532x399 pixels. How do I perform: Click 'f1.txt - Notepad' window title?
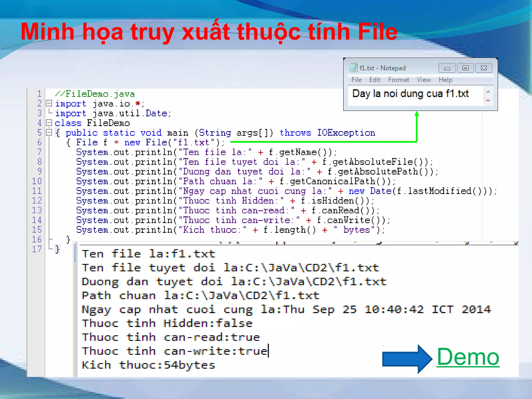(x=383, y=68)
